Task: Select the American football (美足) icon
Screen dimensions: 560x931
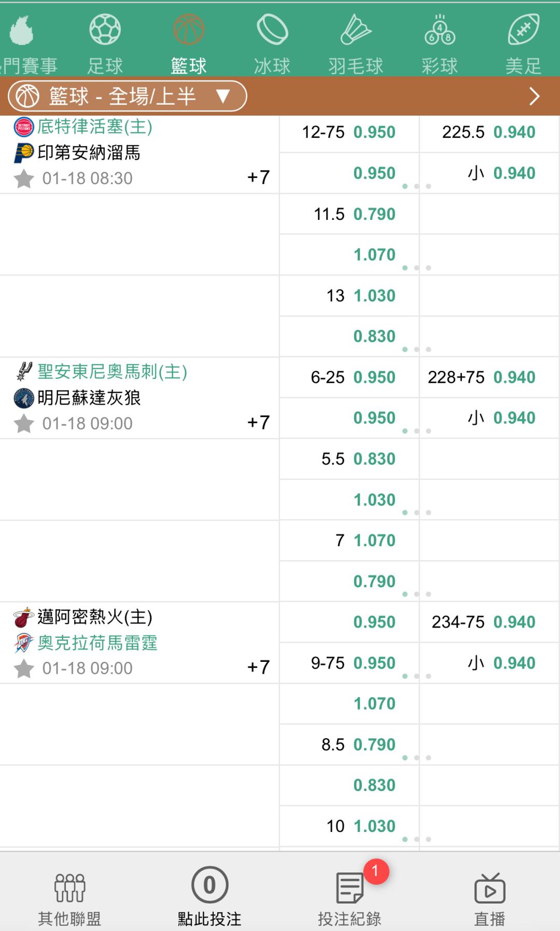Action: coord(523,30)
